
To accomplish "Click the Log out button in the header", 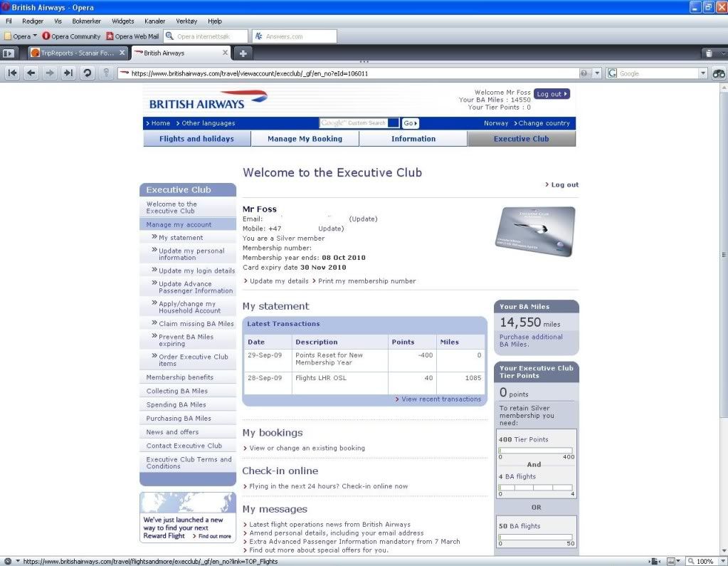I will point(552,94).
